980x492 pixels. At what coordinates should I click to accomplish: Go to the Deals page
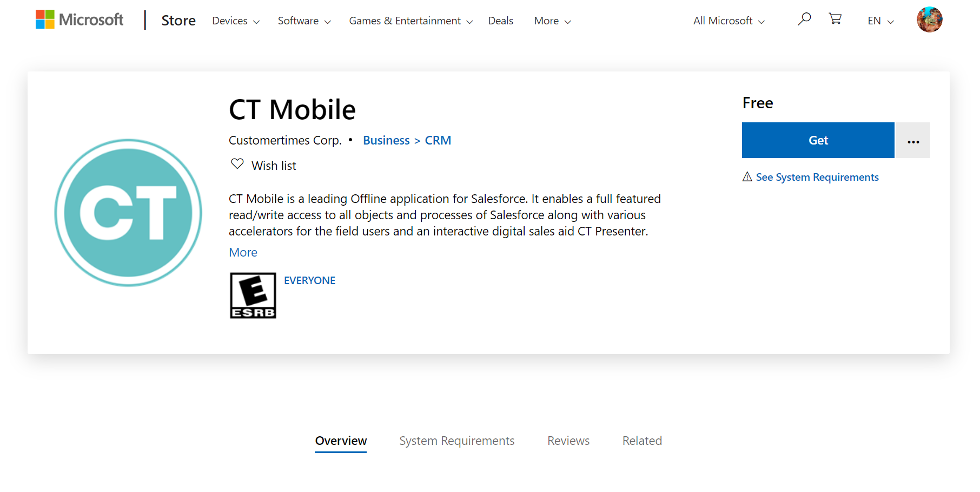[500, 21]
